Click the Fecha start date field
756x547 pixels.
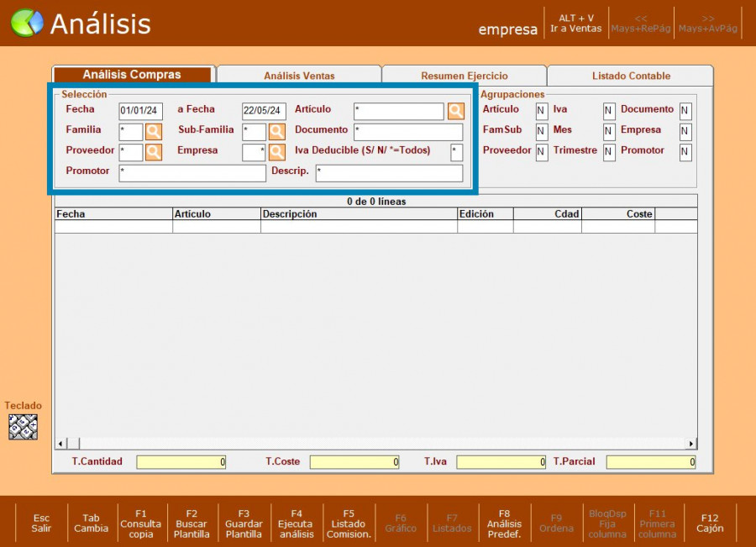coord(140,111)
